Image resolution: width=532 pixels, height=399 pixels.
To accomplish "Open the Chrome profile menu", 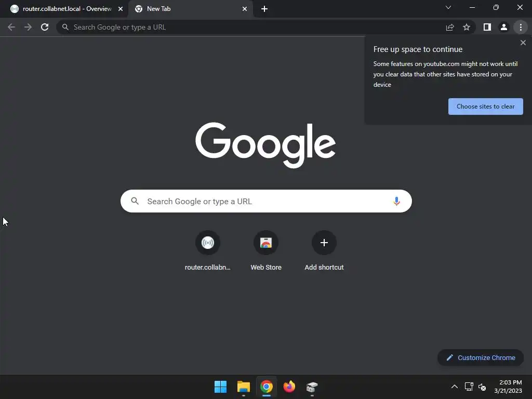I will pyautogui.click(x=504, y=27).
